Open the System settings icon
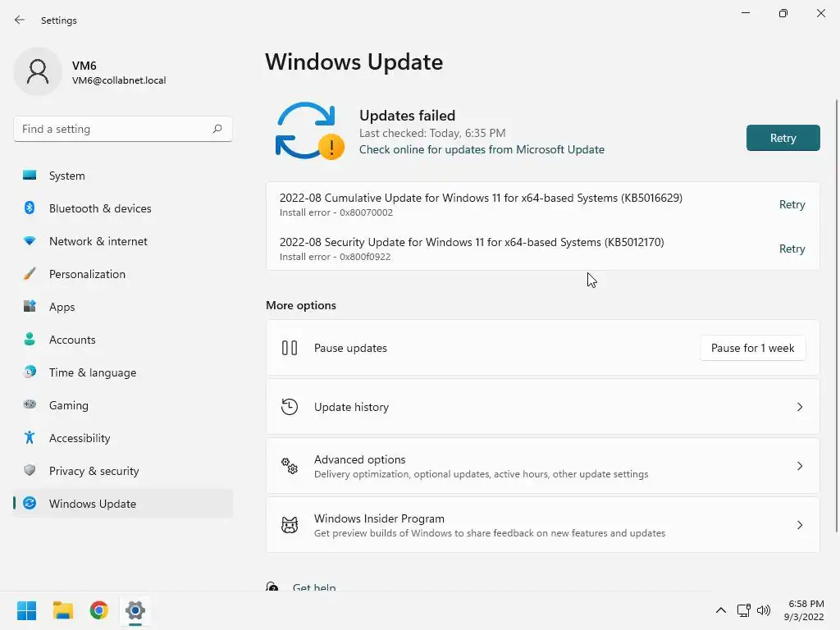Viewport: 840px width, 630px height. (30, 176)
